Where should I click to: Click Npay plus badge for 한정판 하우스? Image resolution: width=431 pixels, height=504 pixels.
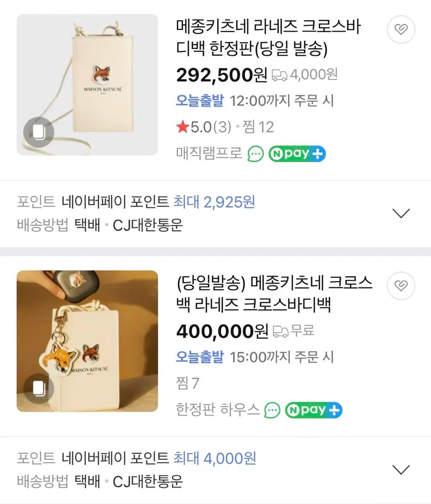click(313, 410)
